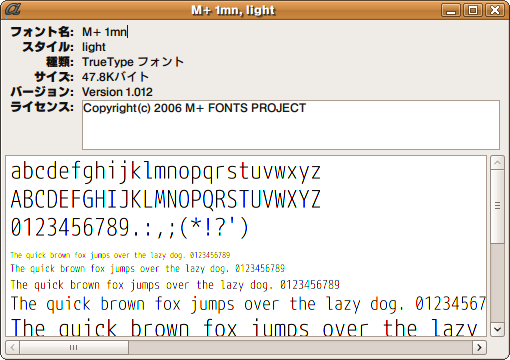
Task: Click the smallest quick brown fox sample
Action: (120, 255)
